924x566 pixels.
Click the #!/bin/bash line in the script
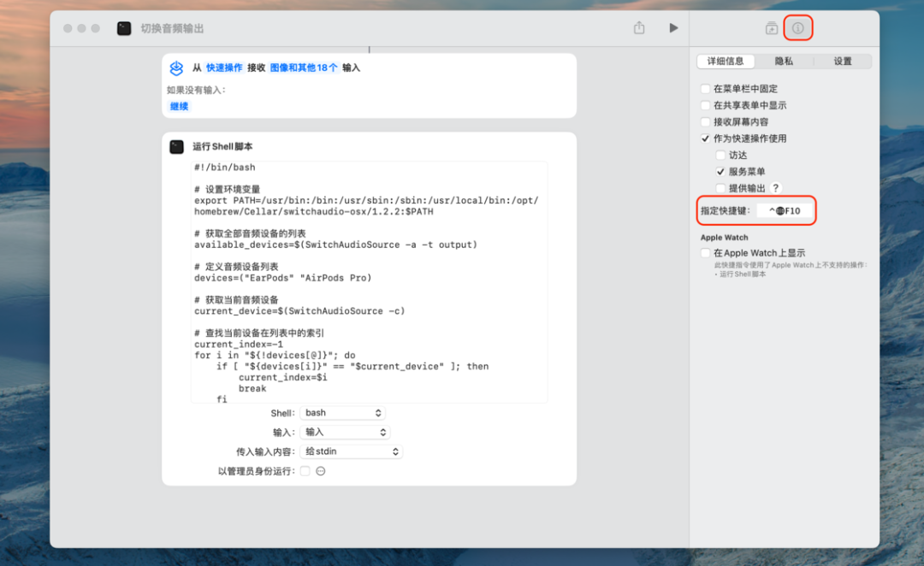224,168
